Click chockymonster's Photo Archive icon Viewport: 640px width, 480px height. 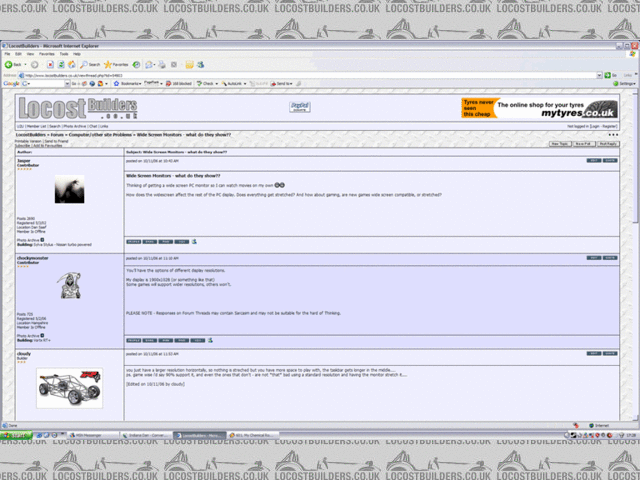pyautogui.click(x=42, y=336)
